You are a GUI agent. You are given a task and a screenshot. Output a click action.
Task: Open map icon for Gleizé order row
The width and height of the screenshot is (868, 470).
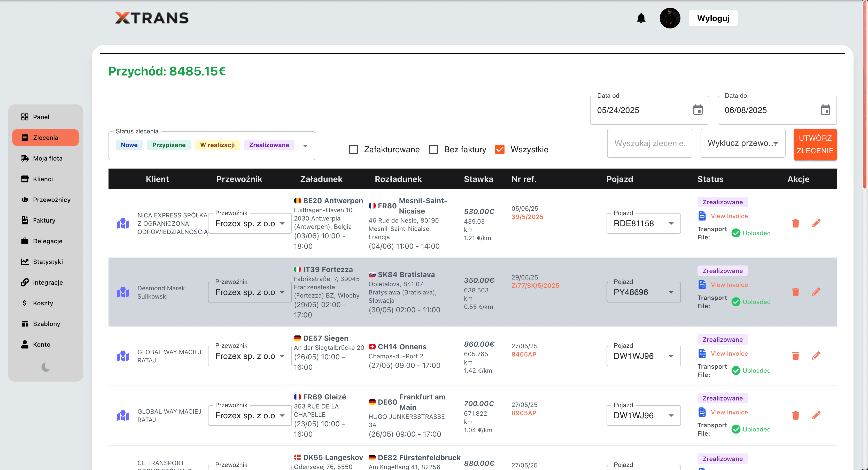tap(123, 416)
